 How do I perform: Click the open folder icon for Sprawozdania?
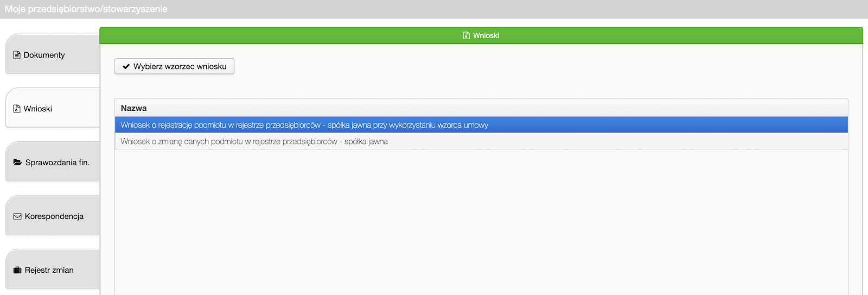[17, 162]
